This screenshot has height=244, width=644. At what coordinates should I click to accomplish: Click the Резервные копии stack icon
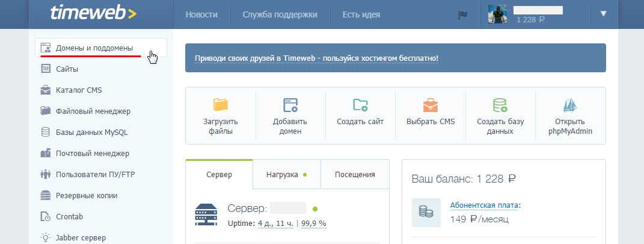click(46, 195)
